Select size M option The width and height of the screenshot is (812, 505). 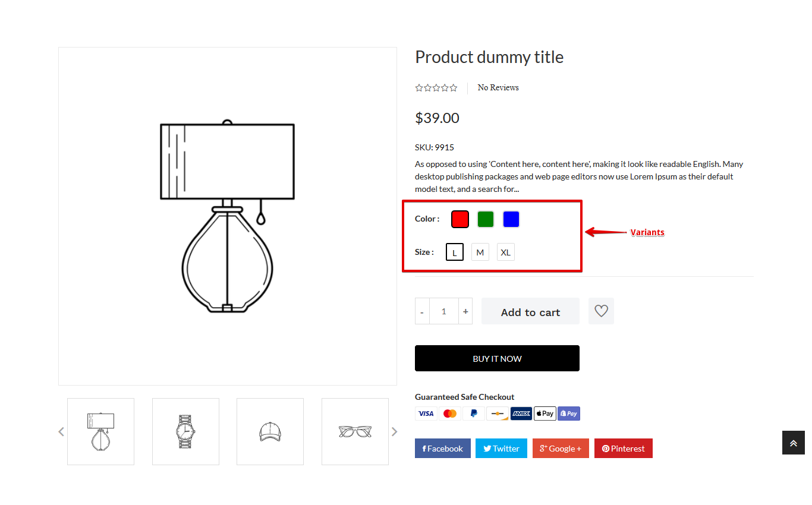pyautogui.click(x=480, y=252)
